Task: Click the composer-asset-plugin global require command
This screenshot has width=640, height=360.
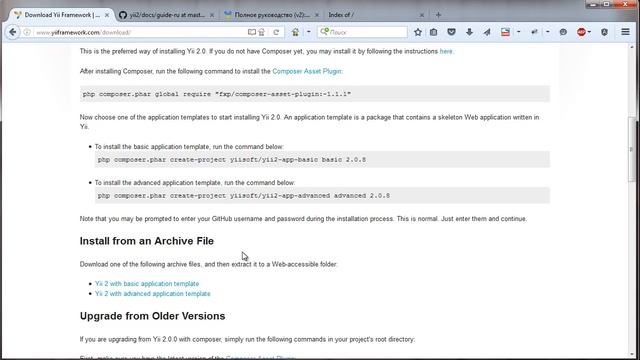Action: (x=315, y=94)
